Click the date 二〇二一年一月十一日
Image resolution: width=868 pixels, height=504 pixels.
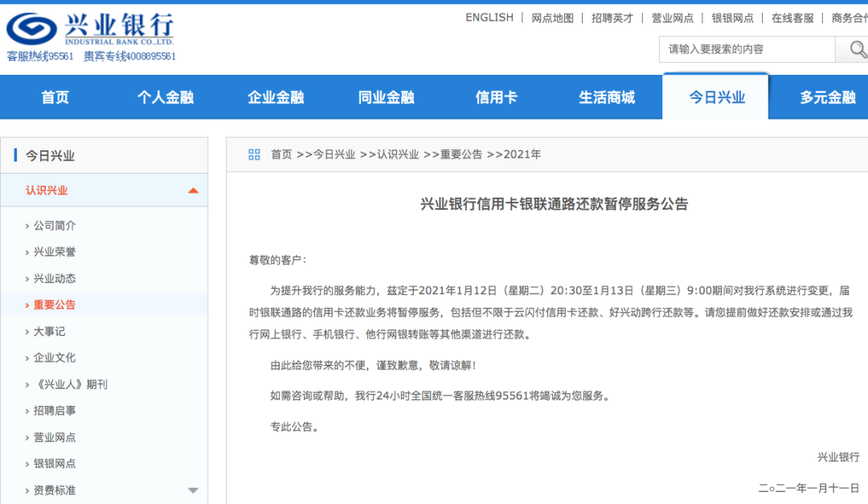click(x=809, y=488)
